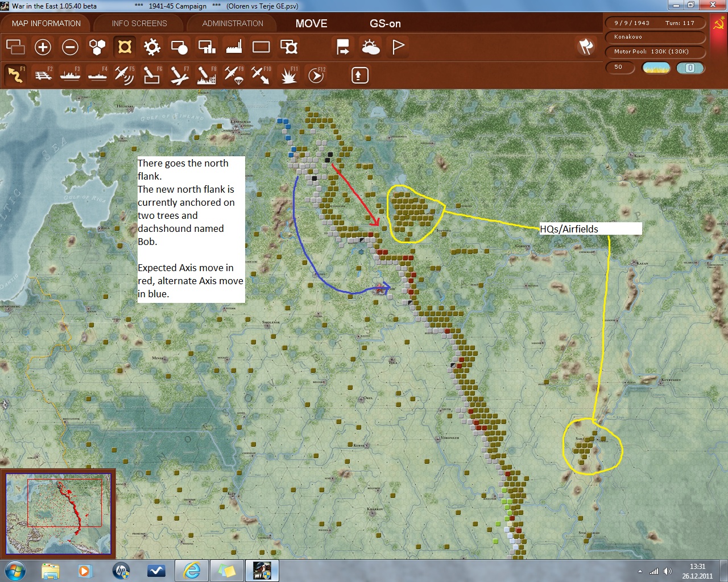This screenshot has height=582, width=728.
Task: Select the F10 air transfer mode
Action: tap(261, 74)
